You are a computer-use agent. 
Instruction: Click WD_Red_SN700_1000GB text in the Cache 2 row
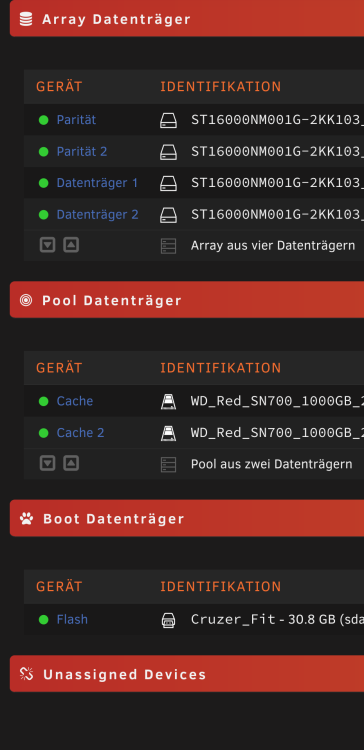click(x=277, y=432)
